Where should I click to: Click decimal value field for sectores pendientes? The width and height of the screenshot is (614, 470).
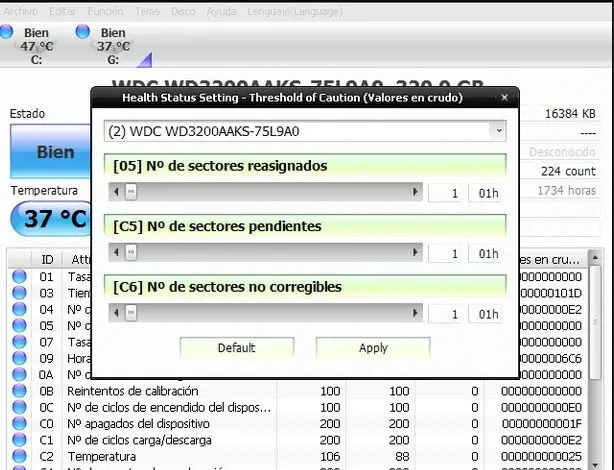446,254
